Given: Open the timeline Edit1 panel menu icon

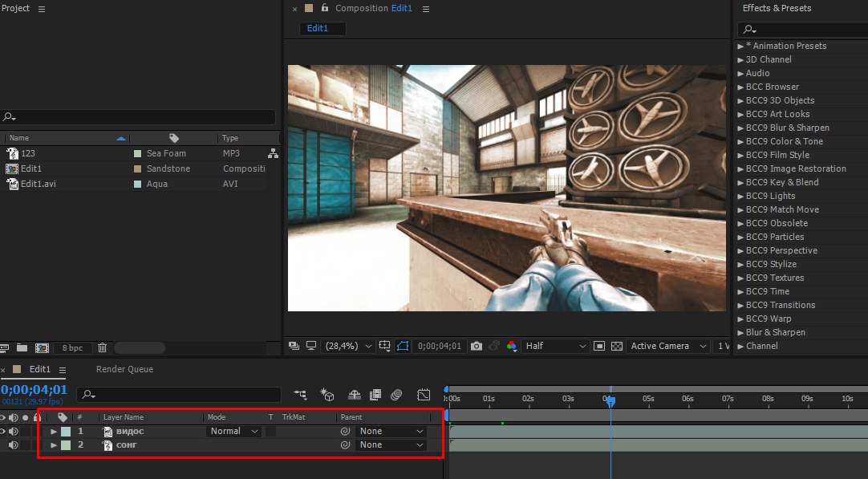Looking at the screenshot, I should click(x=63, y=370).
